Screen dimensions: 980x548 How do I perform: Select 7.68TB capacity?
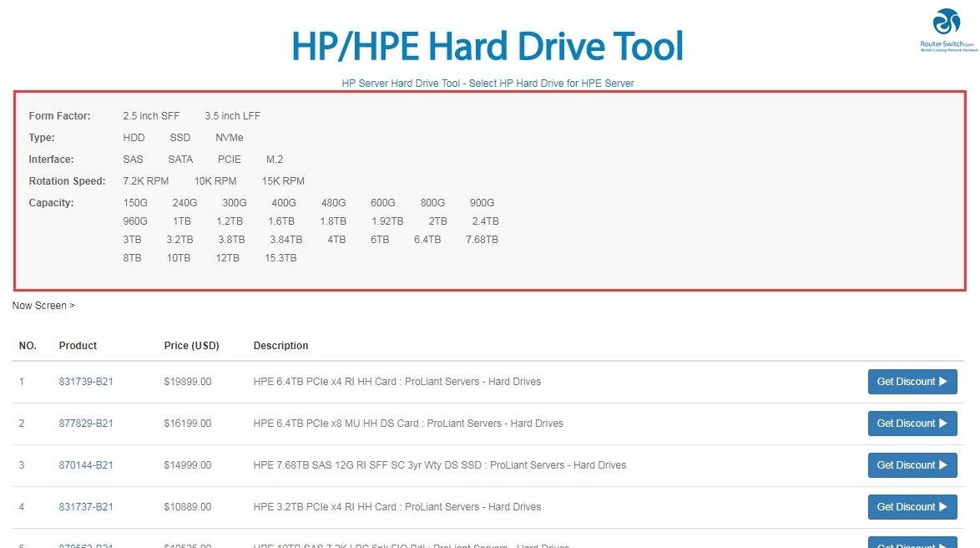(x=482, y=240)
